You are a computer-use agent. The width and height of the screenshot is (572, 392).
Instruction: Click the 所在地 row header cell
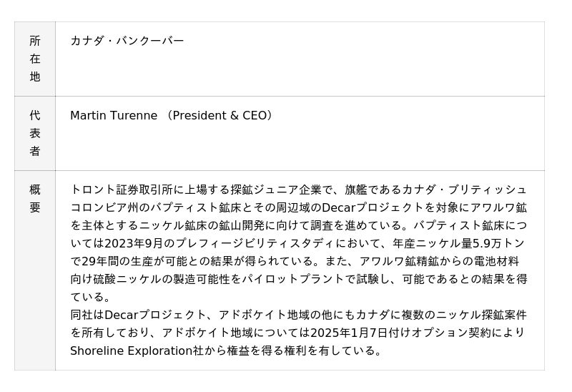coord(34,59)
